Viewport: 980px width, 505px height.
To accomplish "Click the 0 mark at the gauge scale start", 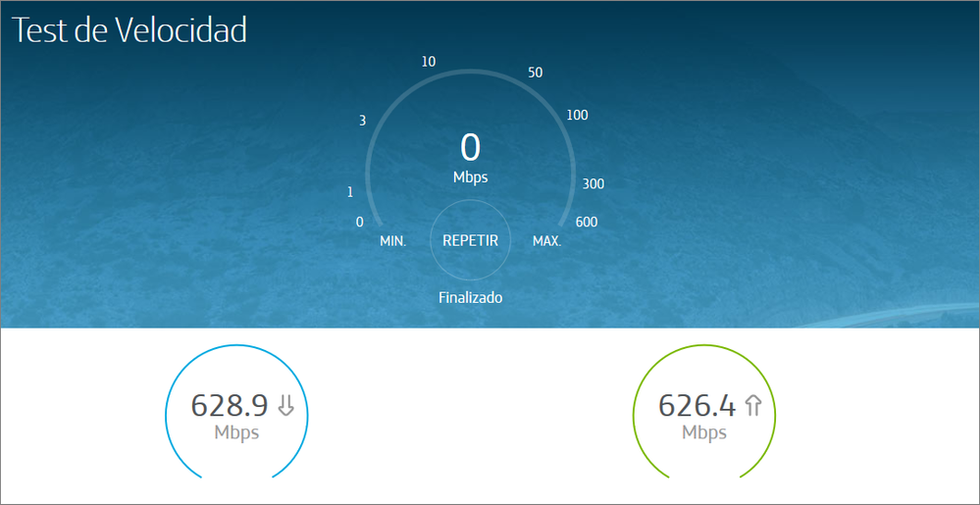I will 359,222.
